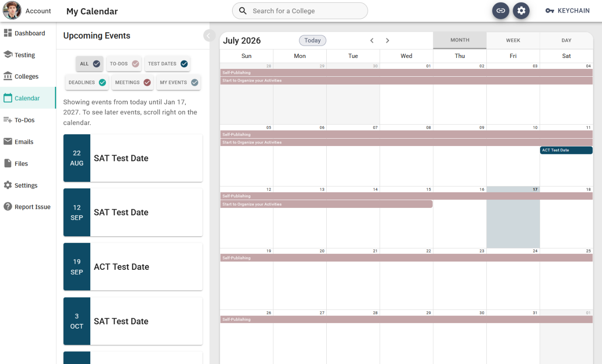Open Settings in the sidebar
The height and width of the screenshot is (364, 602).
click(28, 185)
